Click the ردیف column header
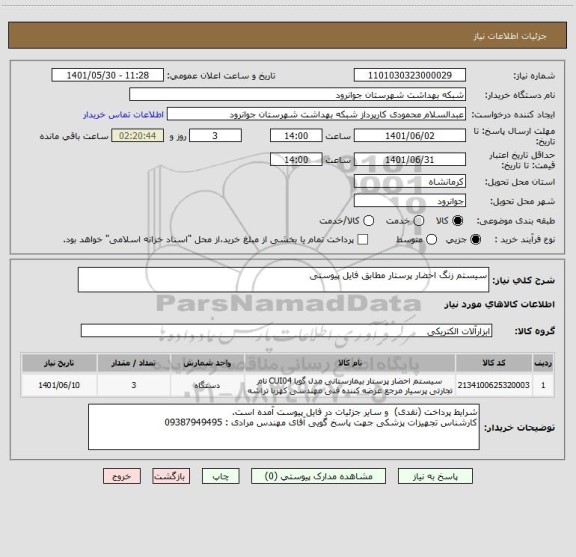Screen dimensions: 576x557 tap(543, 363)
